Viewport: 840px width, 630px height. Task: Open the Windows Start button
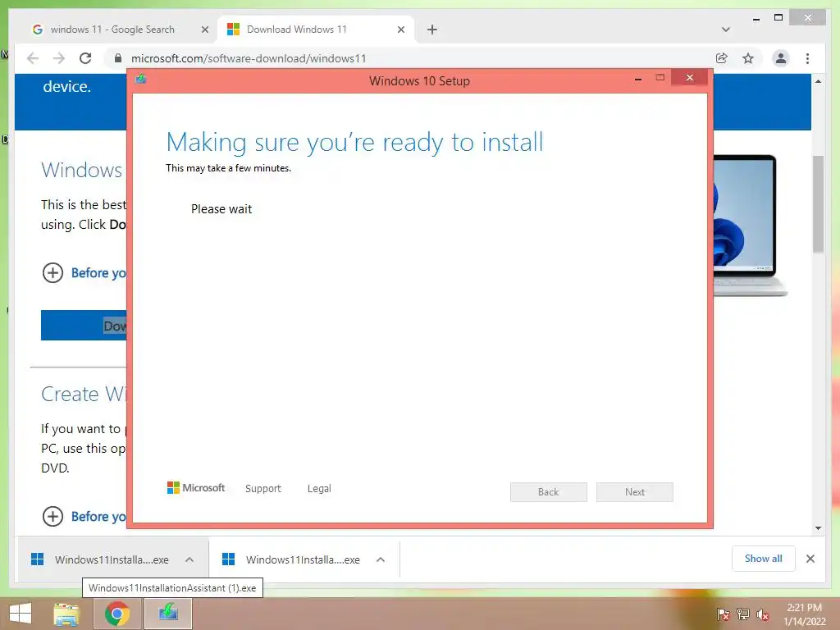click(x=21, y=614)
